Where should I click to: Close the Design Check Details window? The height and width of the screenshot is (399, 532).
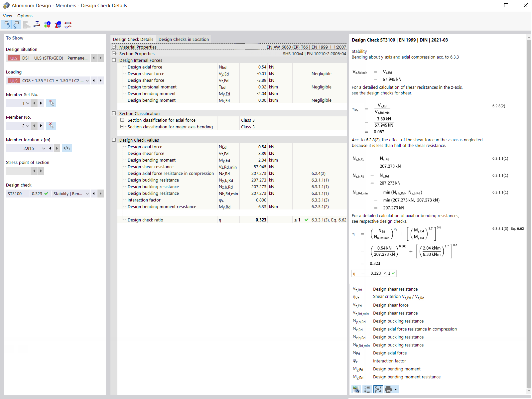click(525, 5)
